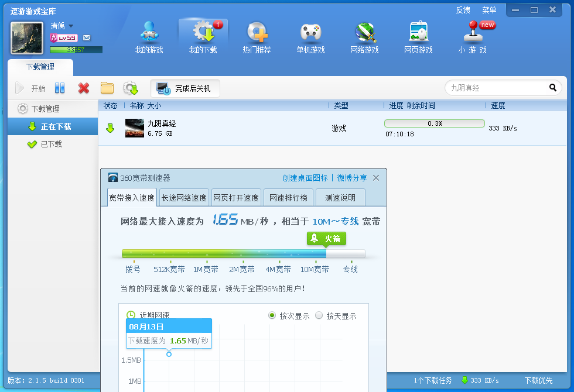This screenshot has width=574, height=392.
Task: Switch to 网页打开速度 tab
Action: tap(236, 198)
